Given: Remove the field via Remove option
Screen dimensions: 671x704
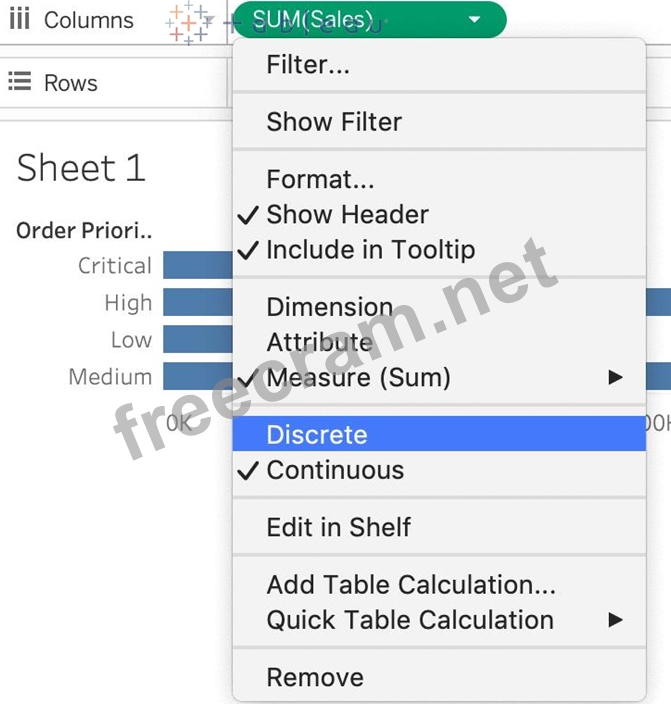Looking at the screenshot, I should pos(315,677).
